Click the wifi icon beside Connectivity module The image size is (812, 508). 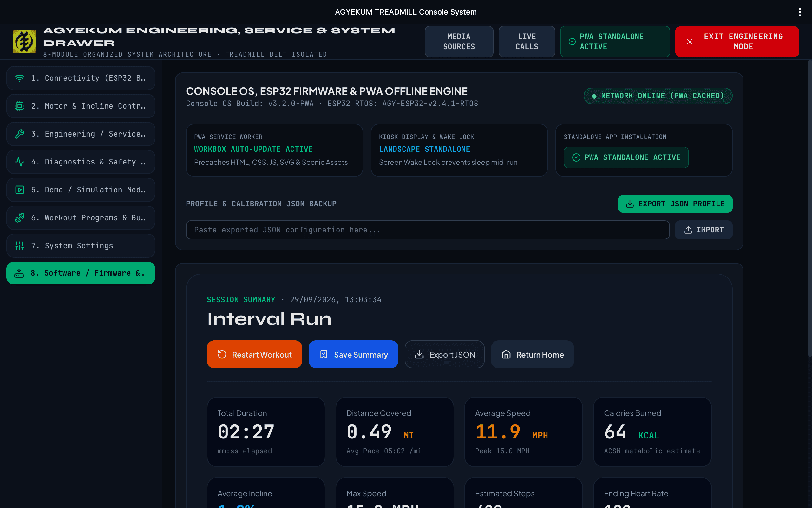click(19, 78)
